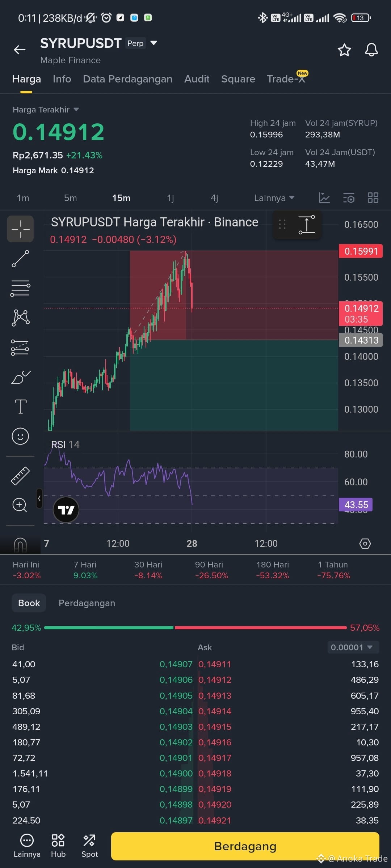
Task: Open the long/short position forecasting tool
Action: point(20,348)
